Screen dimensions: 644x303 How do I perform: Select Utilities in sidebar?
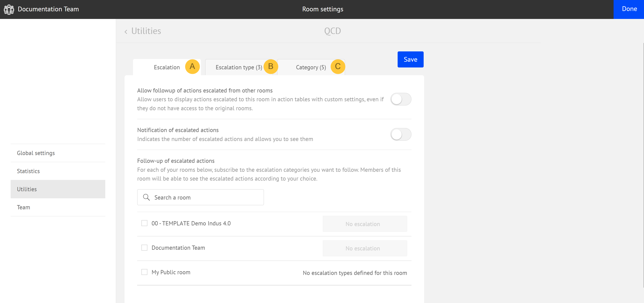pos(58,189)
